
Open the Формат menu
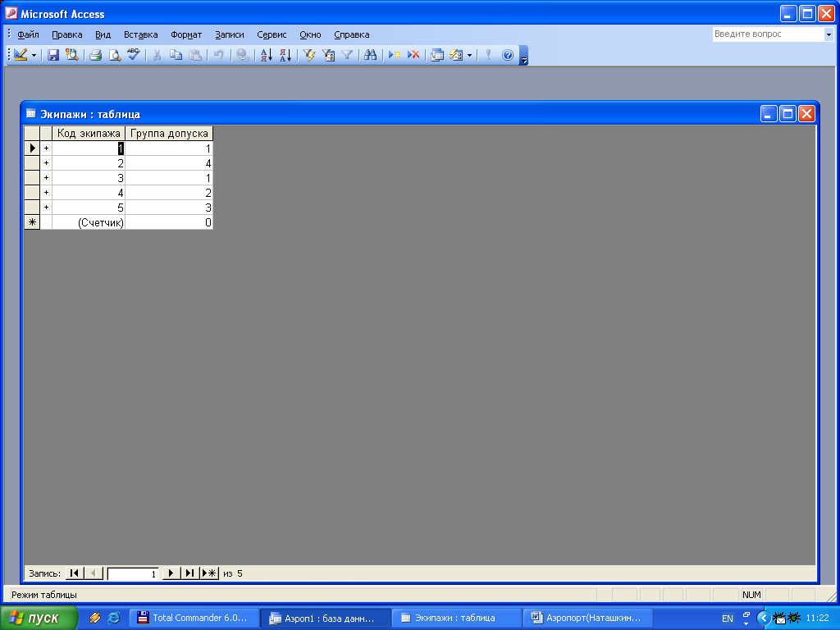[186, 34]
